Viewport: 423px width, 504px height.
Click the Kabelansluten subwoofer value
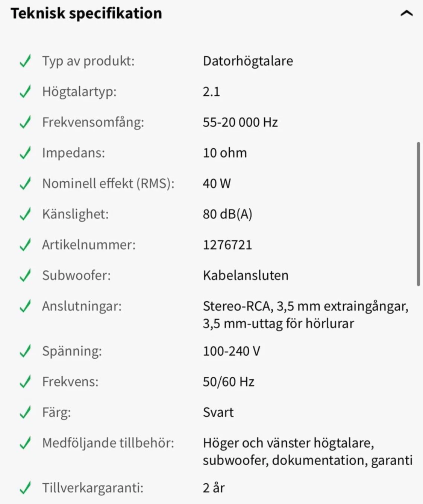246,275
